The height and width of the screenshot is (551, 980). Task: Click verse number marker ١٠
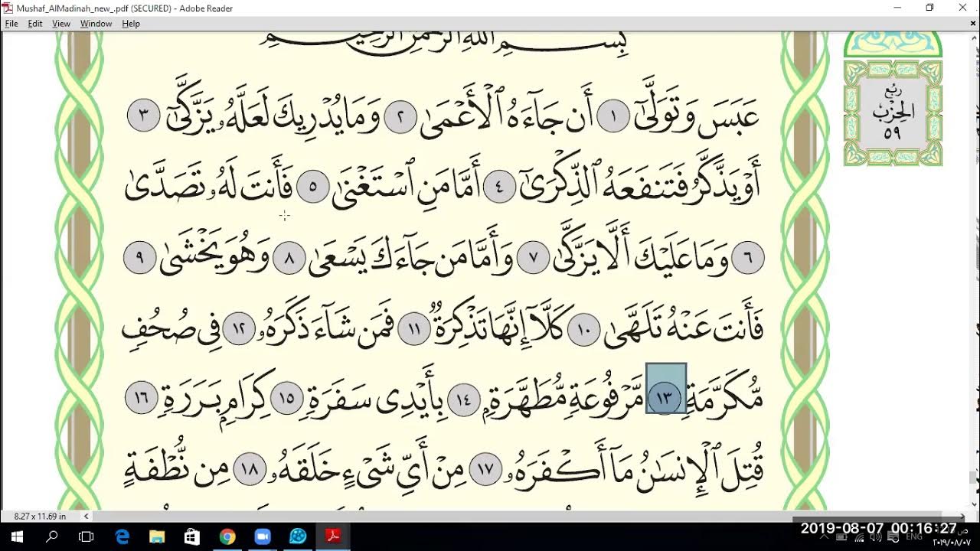click(583, 330)
